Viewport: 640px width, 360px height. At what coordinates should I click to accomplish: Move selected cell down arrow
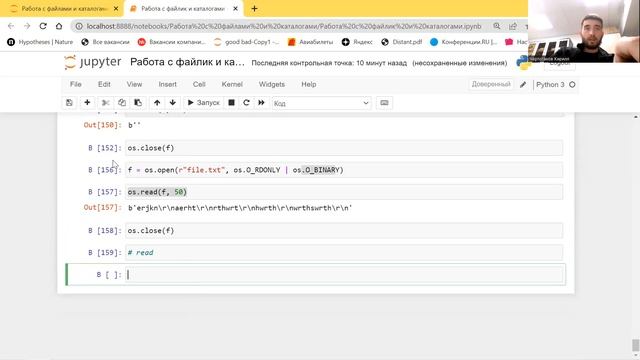pos(173,103)
